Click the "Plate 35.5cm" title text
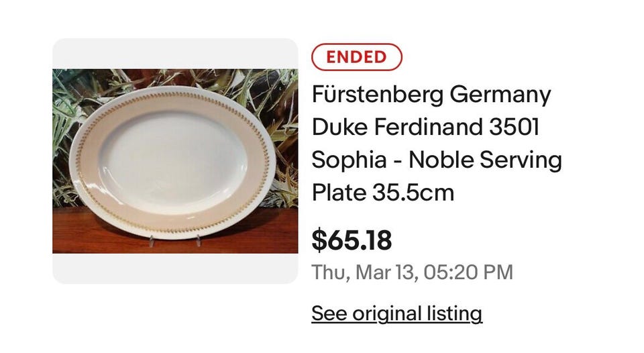Viewport: 644px width, 353px height. pyautogui.click(x=383, y=193)
